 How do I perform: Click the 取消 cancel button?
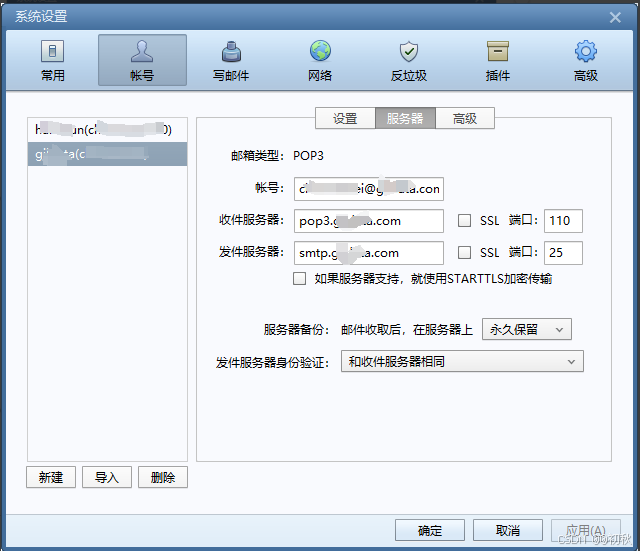pyautogui.click(x=508, y=530)
